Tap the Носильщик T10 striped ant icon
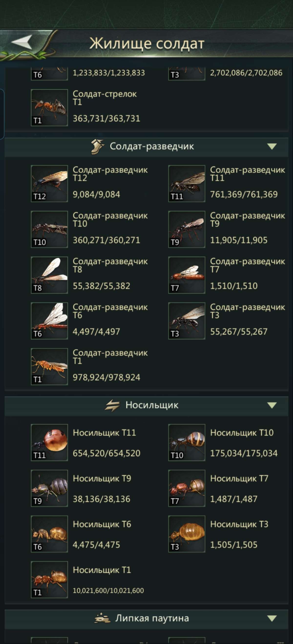 tap(187, 443)
